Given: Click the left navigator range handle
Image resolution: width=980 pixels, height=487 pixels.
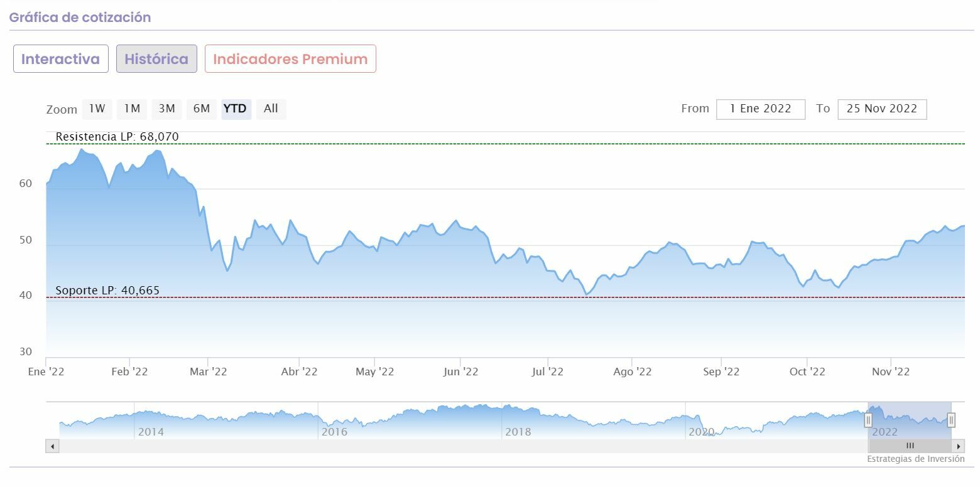Looking at the screenshot, I should 868,420.
